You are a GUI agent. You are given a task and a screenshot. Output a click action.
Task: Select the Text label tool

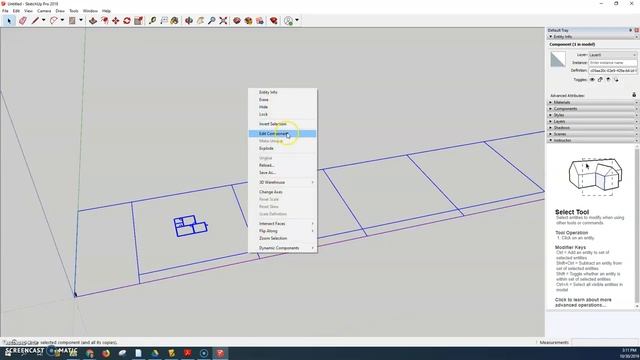164,20
